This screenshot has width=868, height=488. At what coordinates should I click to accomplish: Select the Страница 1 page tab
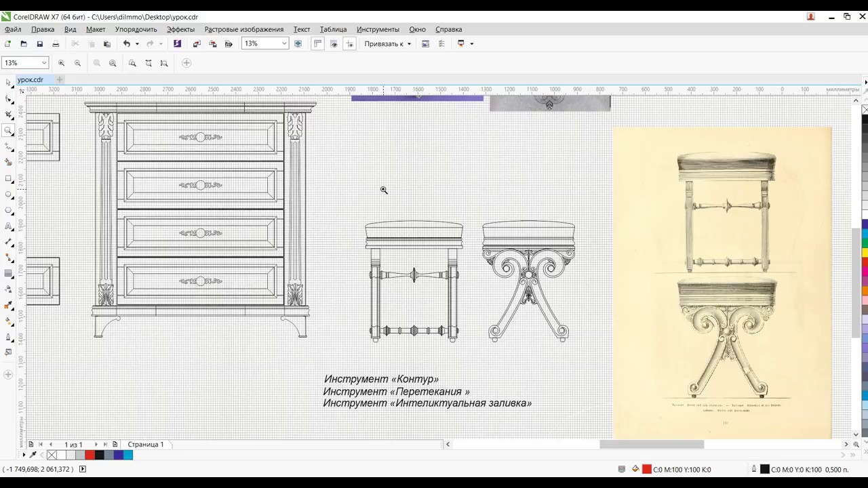click(x=146, y=445)
